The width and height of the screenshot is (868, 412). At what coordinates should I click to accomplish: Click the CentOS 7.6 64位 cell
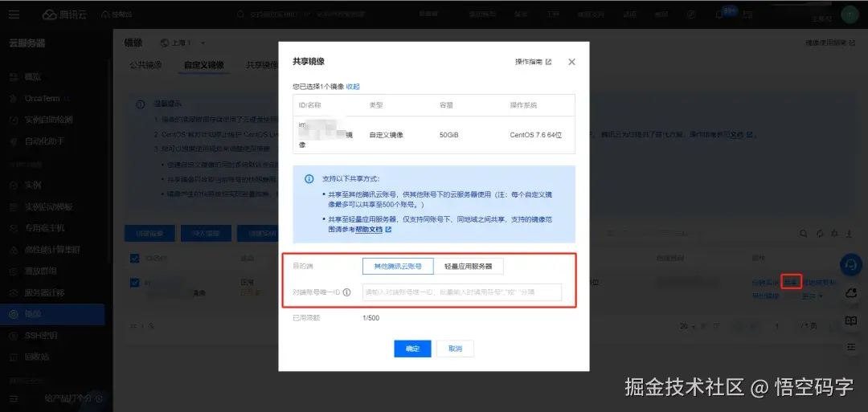[536, 135]
